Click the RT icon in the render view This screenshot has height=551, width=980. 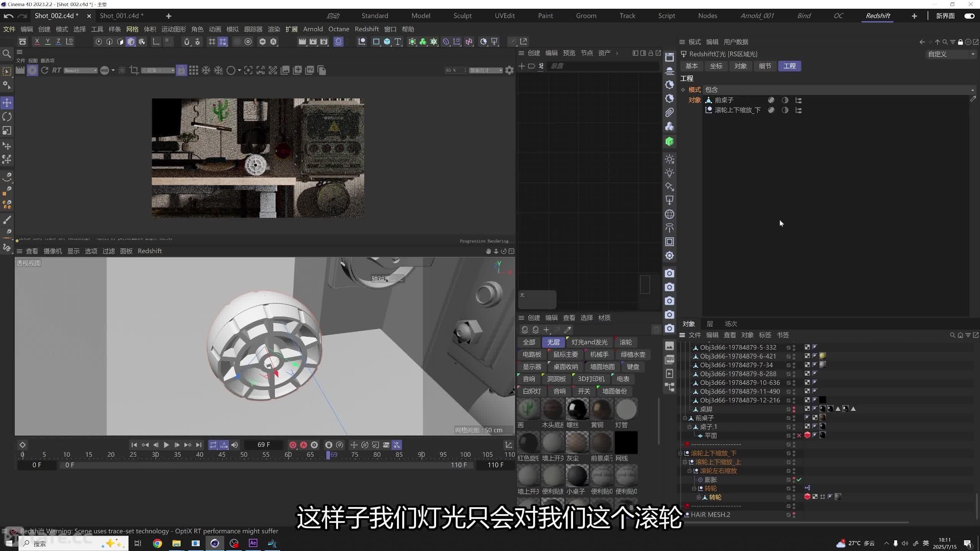pyautogui.click(x=57, y=70)
